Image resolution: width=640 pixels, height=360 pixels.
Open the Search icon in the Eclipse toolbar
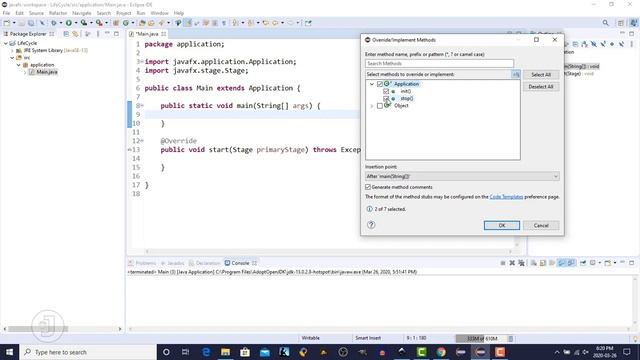(x=606, y=23)
